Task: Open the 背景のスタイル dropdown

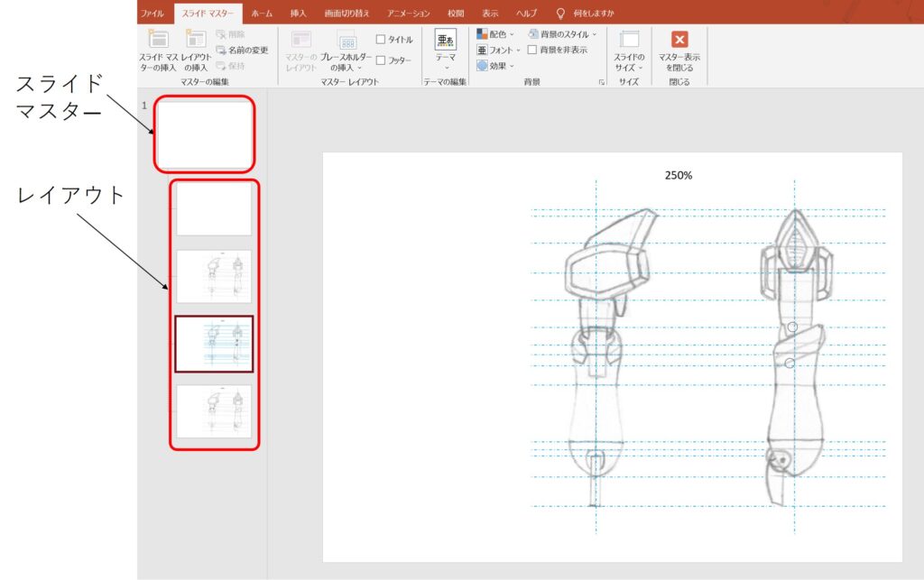Action: click(x=562, y=34)
